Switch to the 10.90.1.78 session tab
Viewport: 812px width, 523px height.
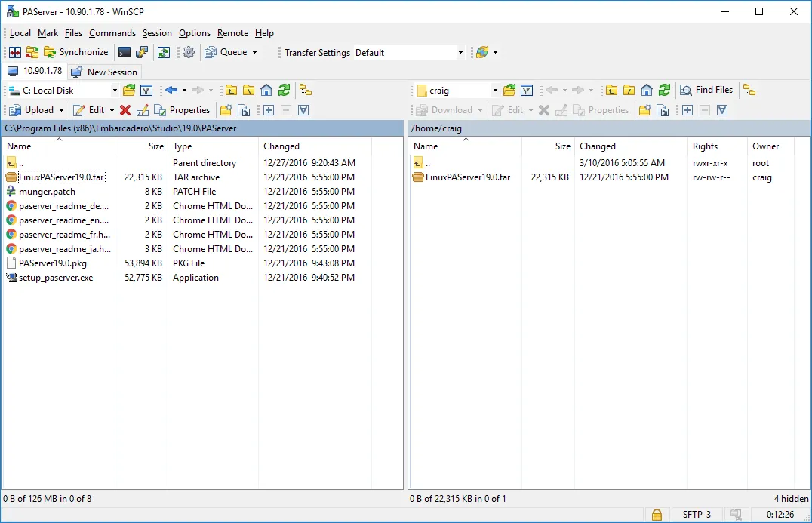pos(35,71)
